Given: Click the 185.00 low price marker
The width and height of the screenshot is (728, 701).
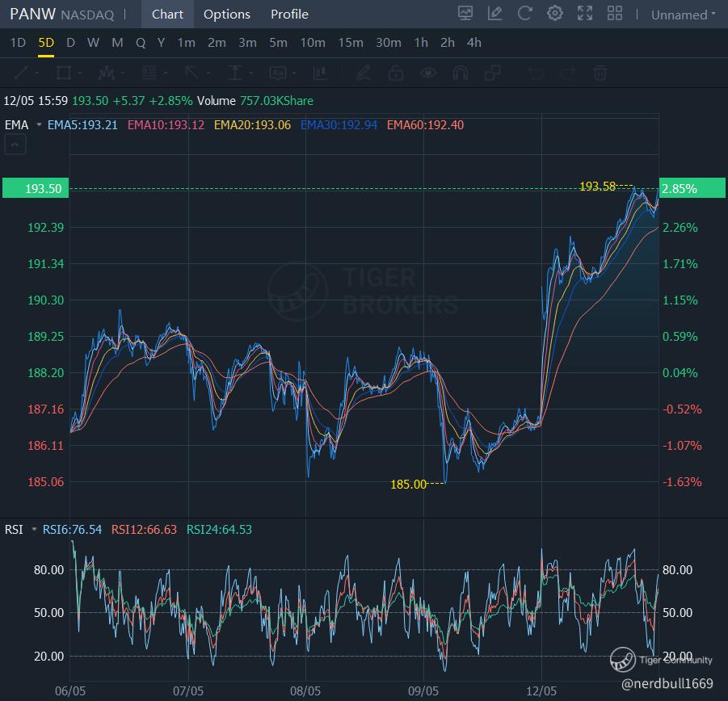Looking at the screenshot, I should 408,485.
